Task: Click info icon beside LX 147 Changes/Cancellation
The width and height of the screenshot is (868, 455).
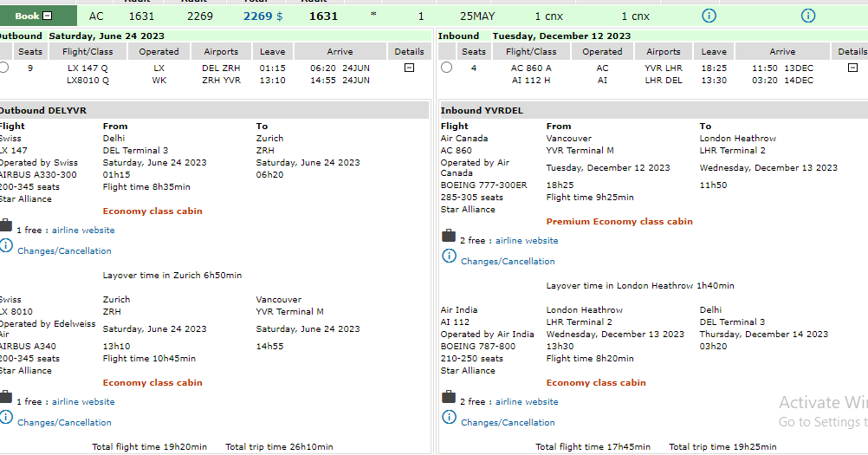Action: click(x=7, y=247)
